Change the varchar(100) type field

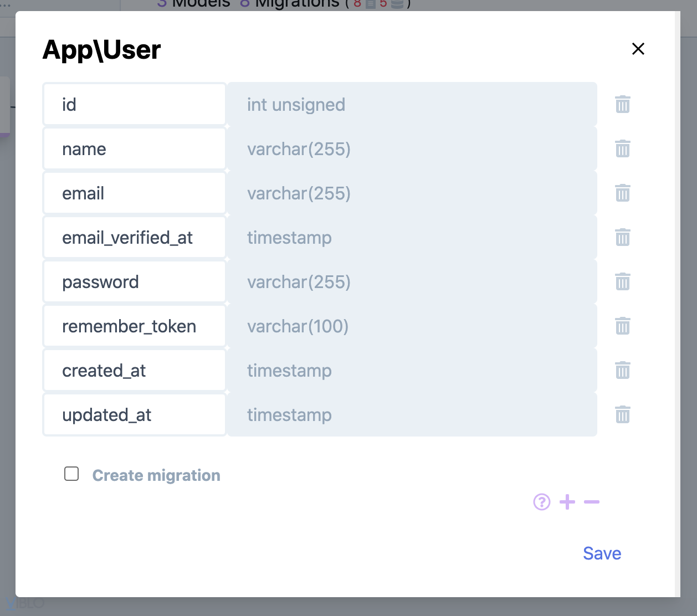412,326
